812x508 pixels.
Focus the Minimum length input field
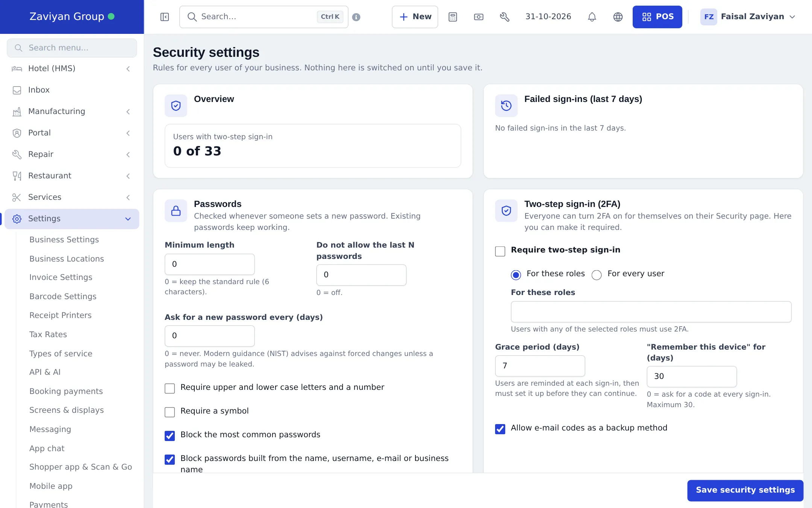click(210, 264)
